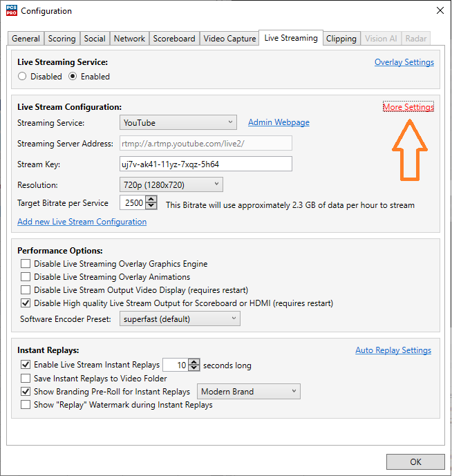Click the PCS Pro app icon in title bar
Viewport: 452px width, 476px height.
(11, 10)
